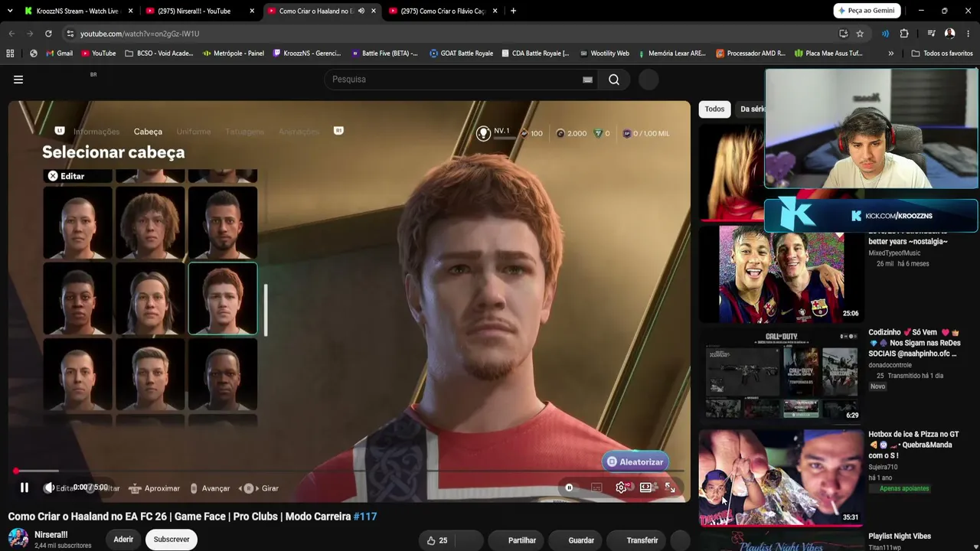
Task: Open the BCSO - Void Academy bookmark folder
Action: (x=159, y=54)
